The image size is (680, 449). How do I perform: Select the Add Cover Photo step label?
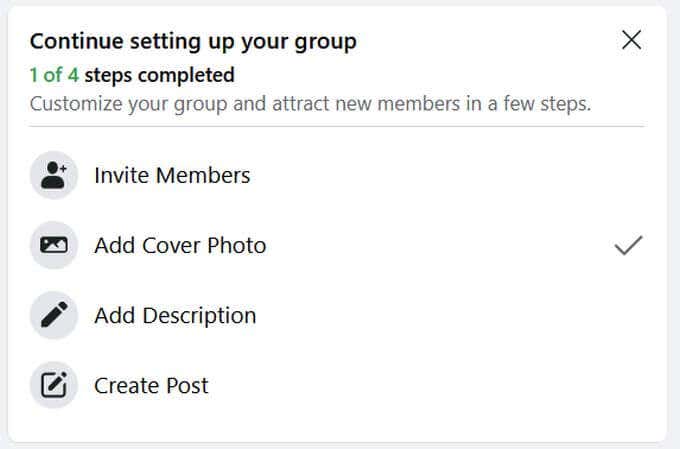point(180,245)
